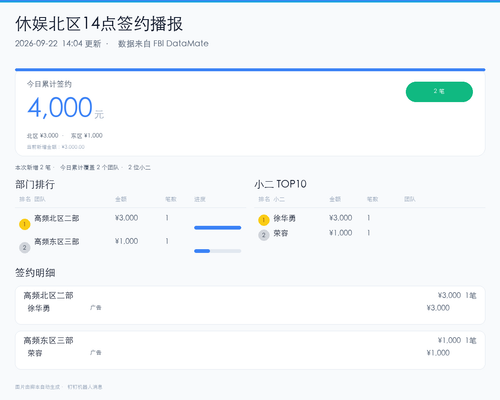
Task: Click 徐华勇 in the 签约明细 detail card
Action: pos(39,308)
